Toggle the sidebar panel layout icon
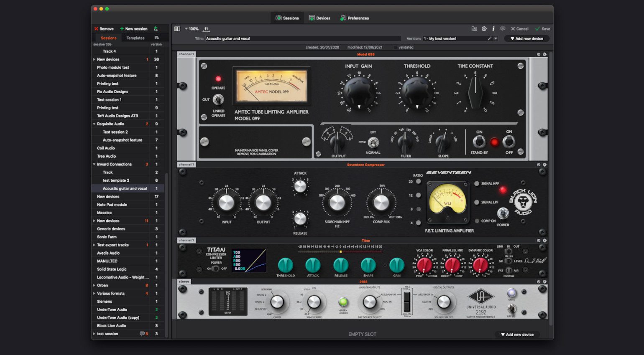Viewport: 644px width, 355px height. (177, 29)
